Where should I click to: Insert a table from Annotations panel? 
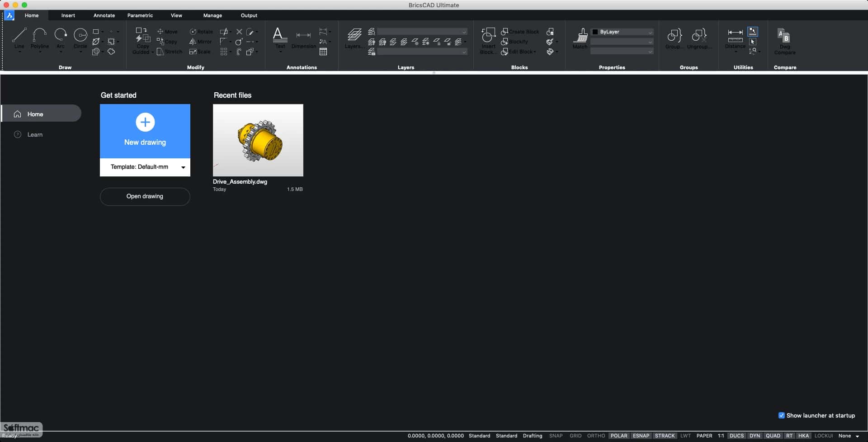click(323, 52)
